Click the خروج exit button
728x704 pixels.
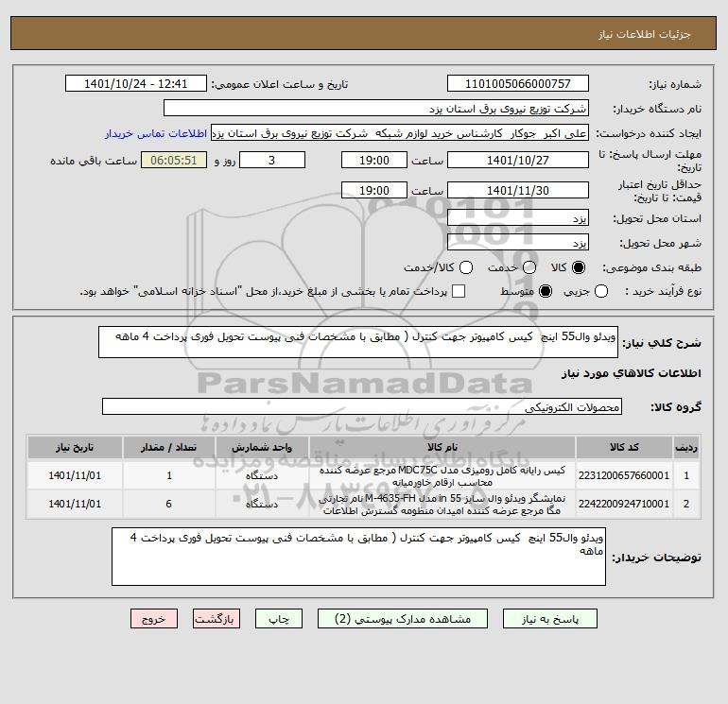[x=154, y=619]
